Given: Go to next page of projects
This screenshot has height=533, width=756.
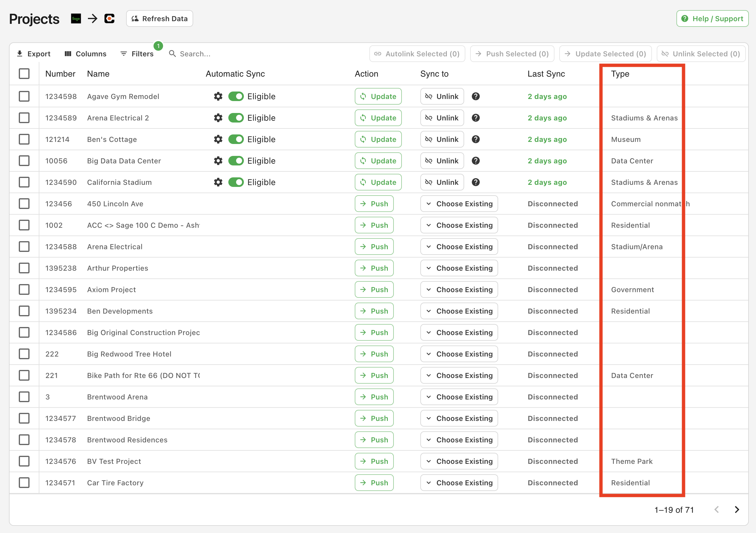Looking at the screenshot, I should pos(737,510).
